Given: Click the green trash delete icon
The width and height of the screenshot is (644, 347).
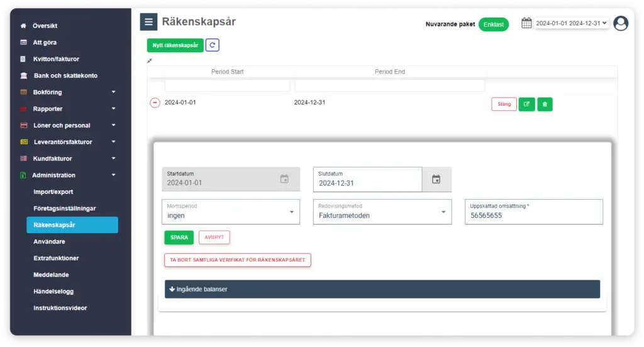Looking at the screenshot, I should pyautogui.click(x=545, y=104).
